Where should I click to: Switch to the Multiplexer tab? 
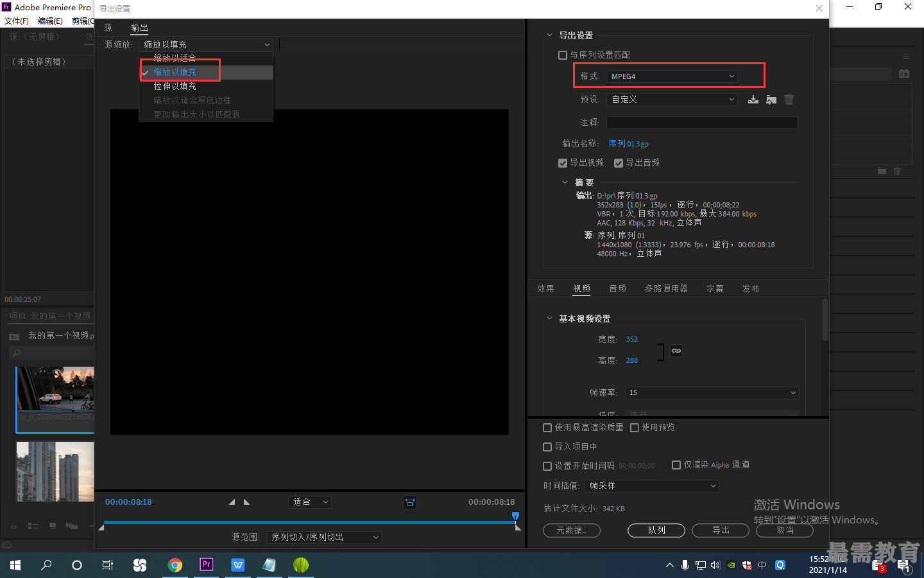pyautogui.click(x=666, y=289)
